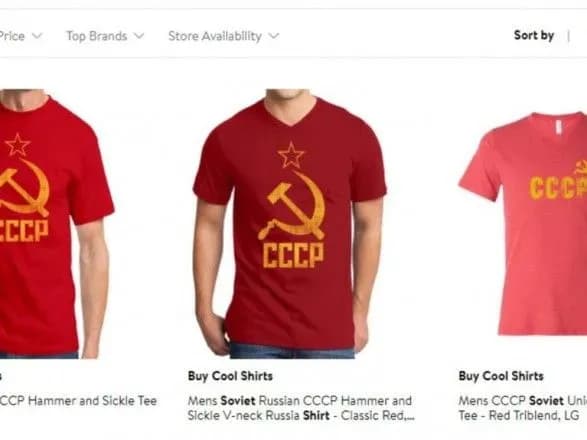Image resolution: width=587 pixels, height=440 pixels.
Task: Click the CCCP text on the light red tee
Action: pyautogui.click(x=558, y=188)
